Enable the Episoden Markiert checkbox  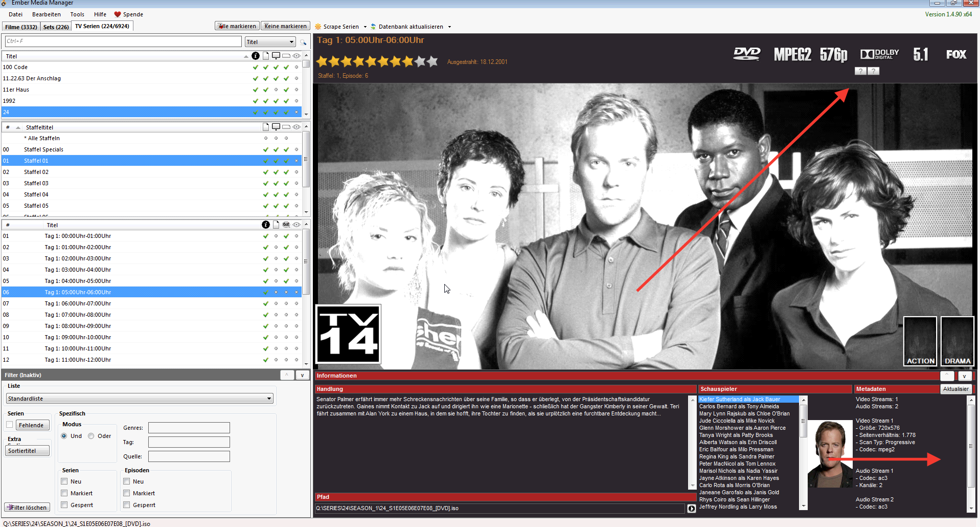pyautogui.click(x=127, y=493)
